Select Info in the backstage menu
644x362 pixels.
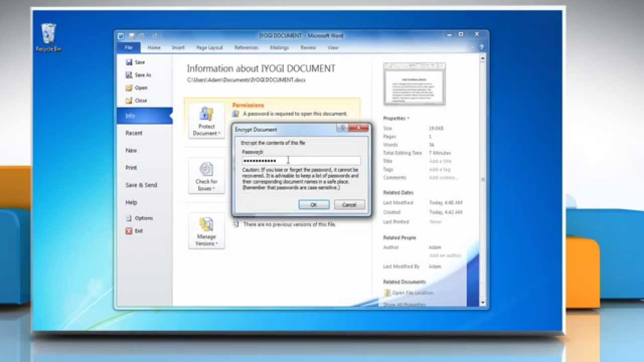tap(144, 116)
